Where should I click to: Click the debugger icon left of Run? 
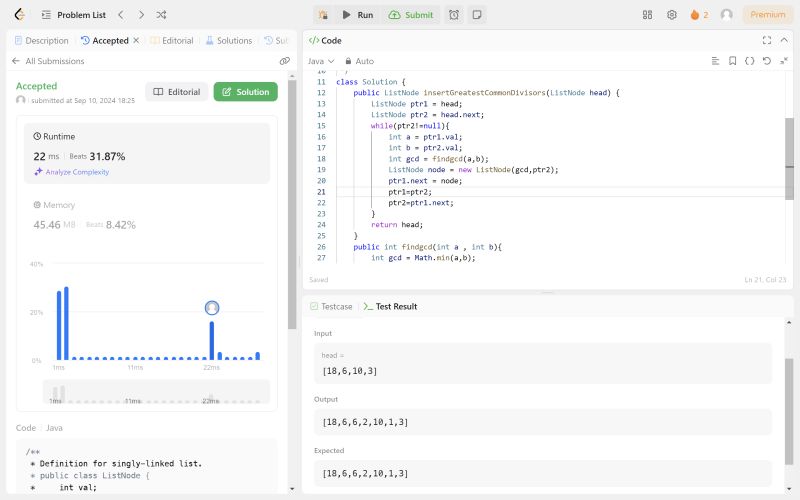point(322,15)
